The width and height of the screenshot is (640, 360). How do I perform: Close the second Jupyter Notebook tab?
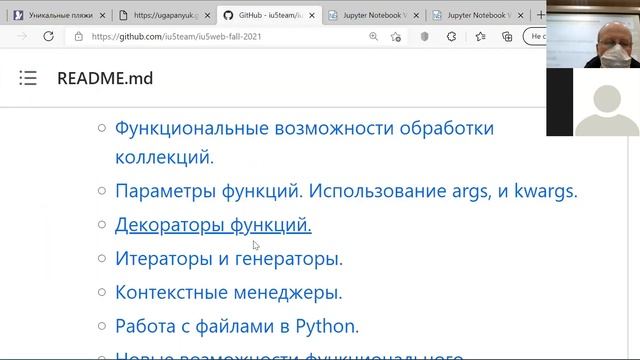520,16
